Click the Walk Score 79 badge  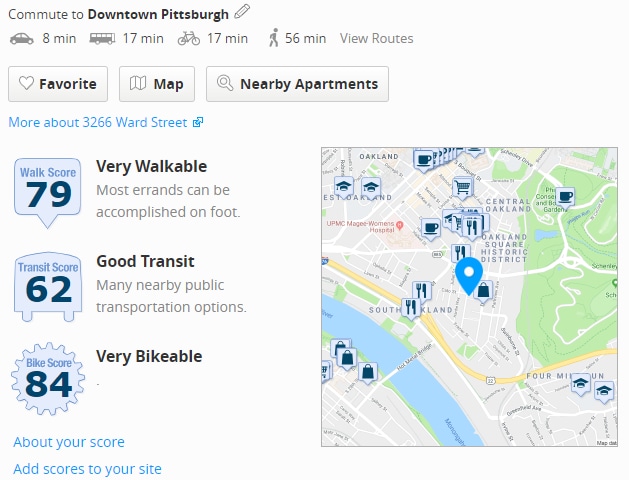48,192
